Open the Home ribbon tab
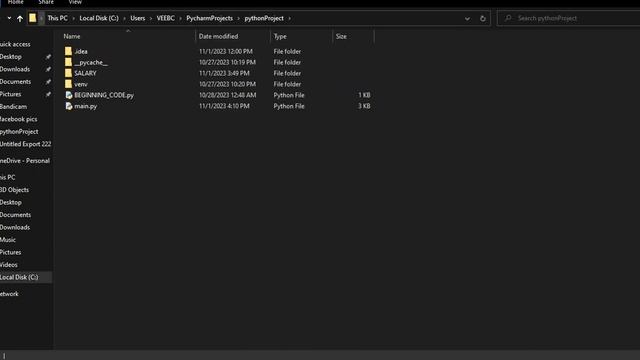The image size is (640, 360). pyautogui.click(x=16, y=2)
